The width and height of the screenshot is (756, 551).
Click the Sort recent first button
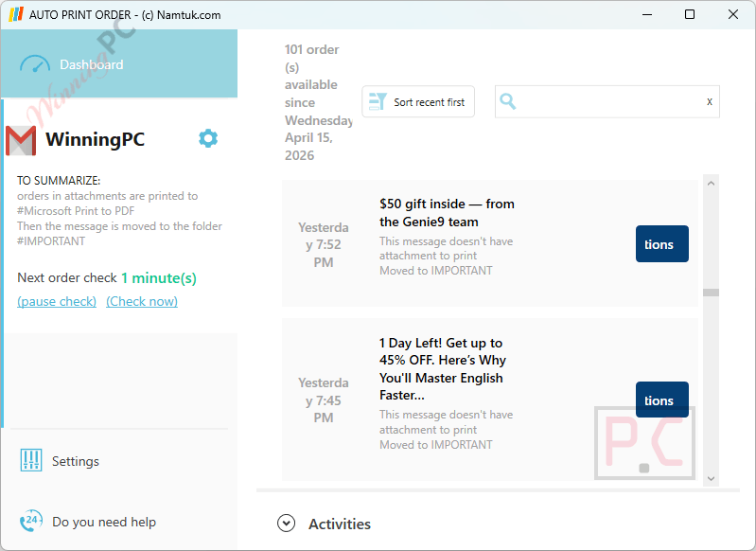(x=418, y=102)
